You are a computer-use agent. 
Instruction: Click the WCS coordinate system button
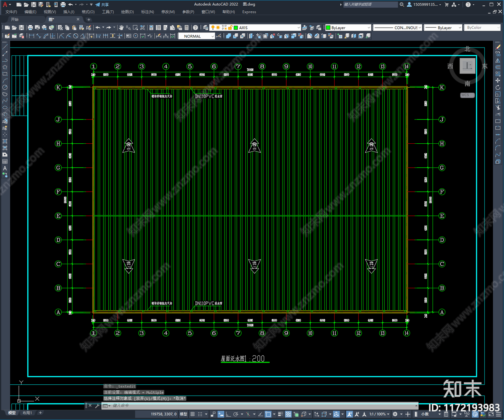click(467, 95)
